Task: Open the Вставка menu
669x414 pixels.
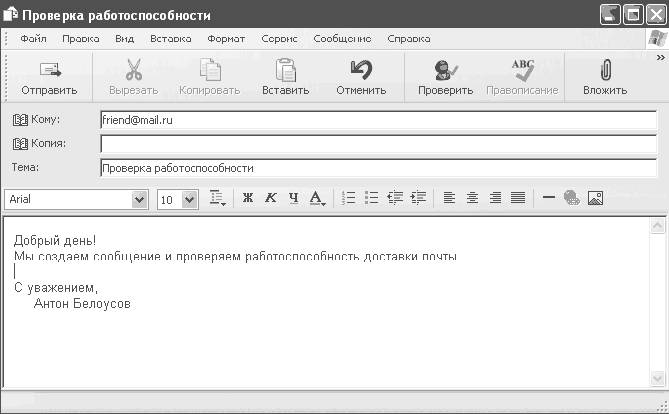Action: pyautogui.click(x=171, y=39)
